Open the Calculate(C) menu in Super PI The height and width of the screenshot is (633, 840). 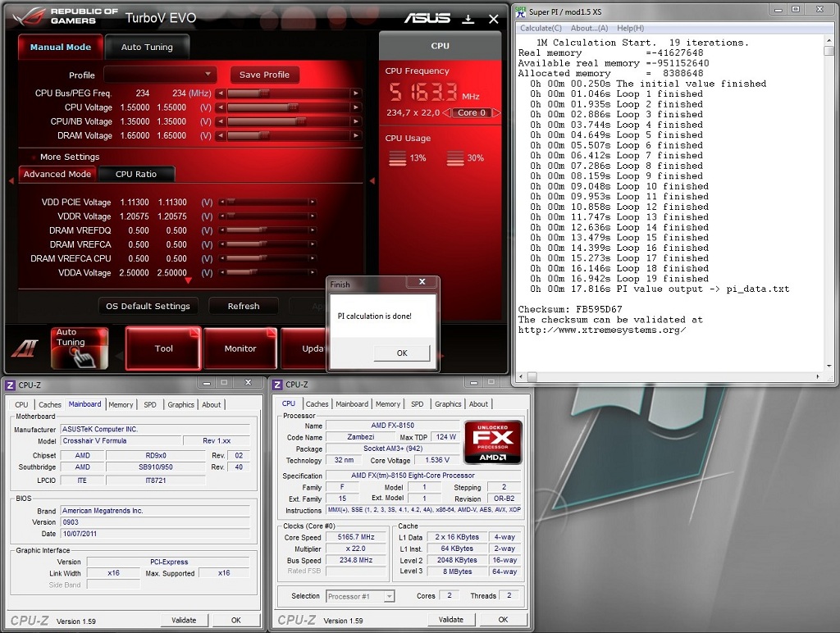click(541, 28)
